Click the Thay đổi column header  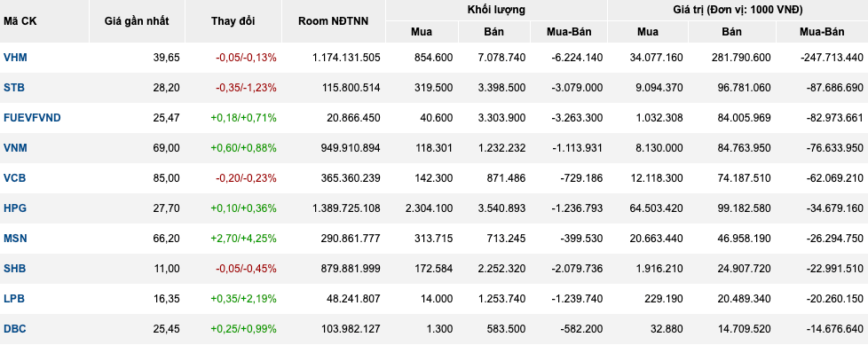tap(233, 21)
